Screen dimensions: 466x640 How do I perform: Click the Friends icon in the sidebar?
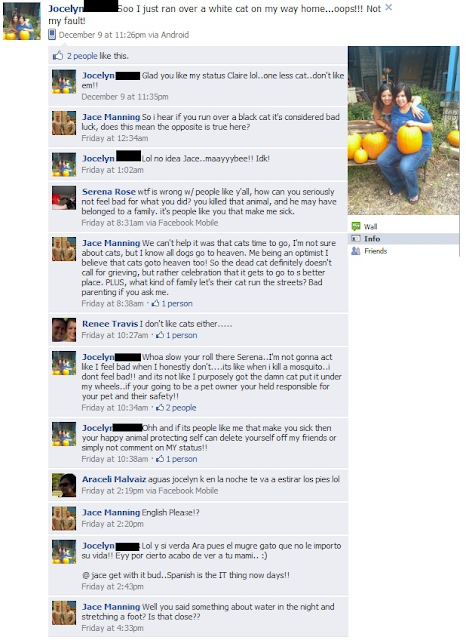[x=356, y=251]
